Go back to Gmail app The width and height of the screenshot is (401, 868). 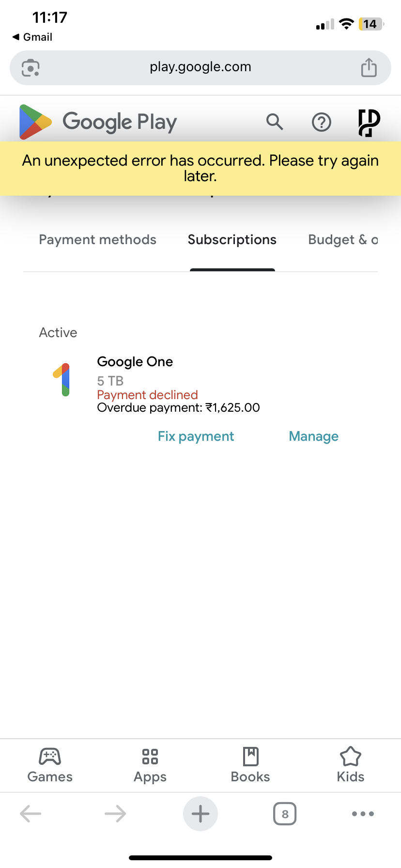tap(32, 37)
